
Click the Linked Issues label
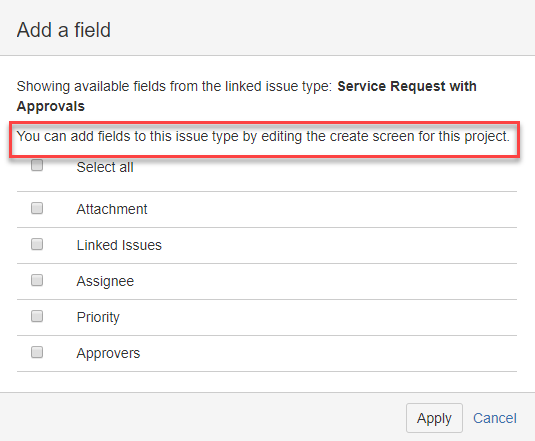(x=119, y=245)
